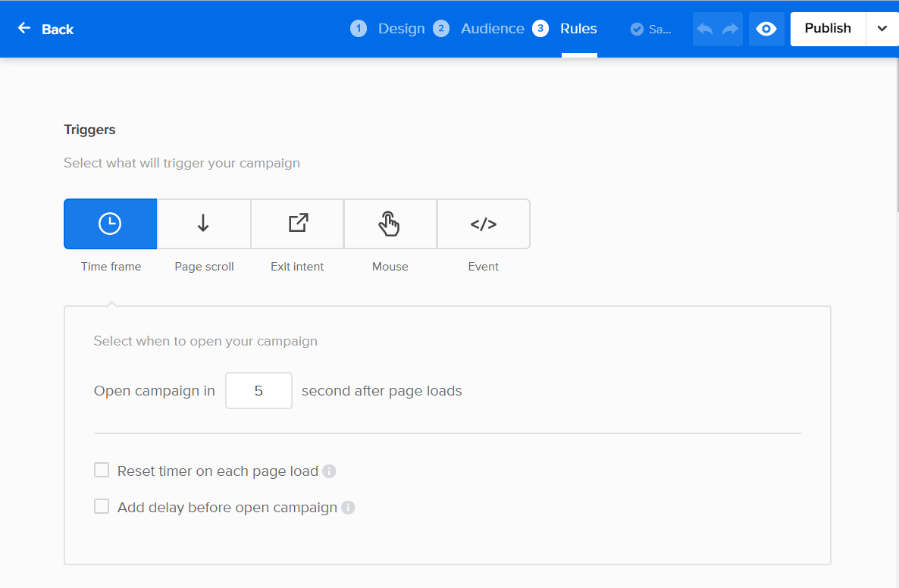The image size is (899, 588).
Task: Click the redo arrow in the header
Action: pos(730,29)
